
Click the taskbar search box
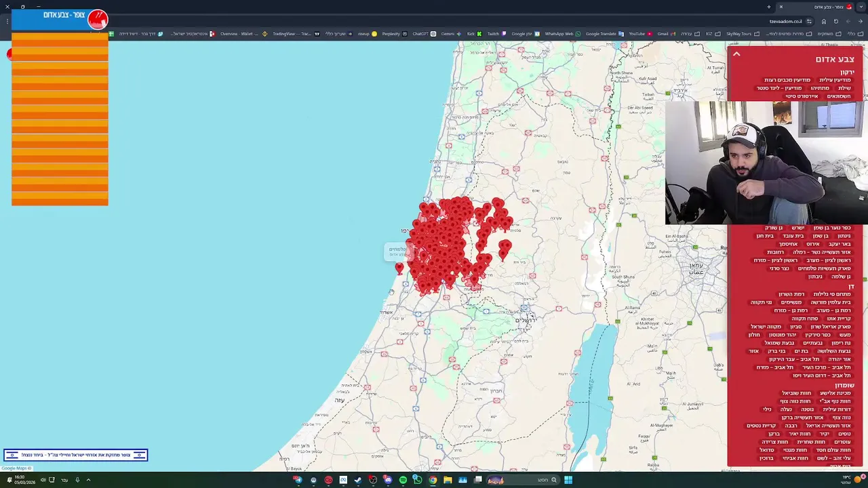pos(524,480)
